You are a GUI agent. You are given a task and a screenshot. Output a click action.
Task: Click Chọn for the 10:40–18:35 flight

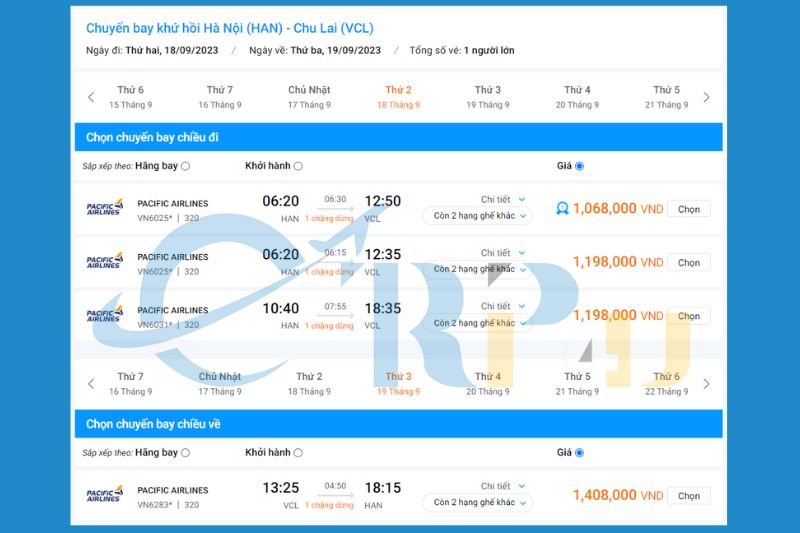689,316
